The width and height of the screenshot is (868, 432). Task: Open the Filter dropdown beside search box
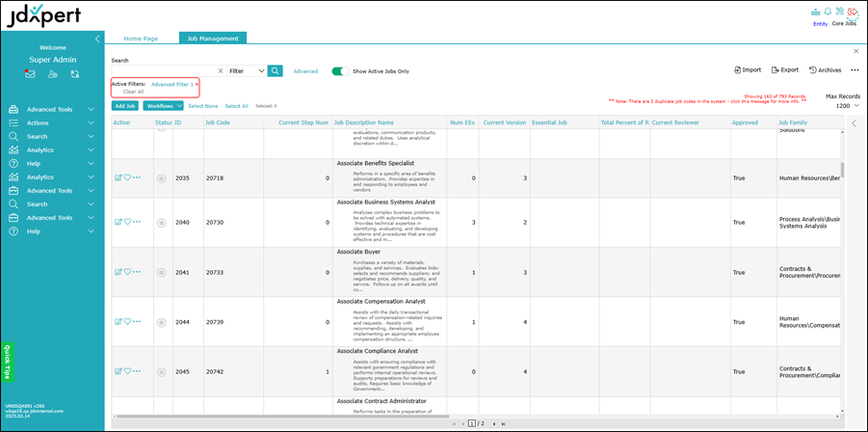247,71
